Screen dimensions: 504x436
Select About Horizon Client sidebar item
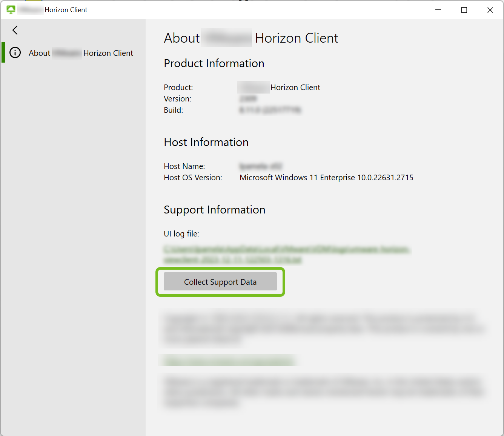click(74, 53)
